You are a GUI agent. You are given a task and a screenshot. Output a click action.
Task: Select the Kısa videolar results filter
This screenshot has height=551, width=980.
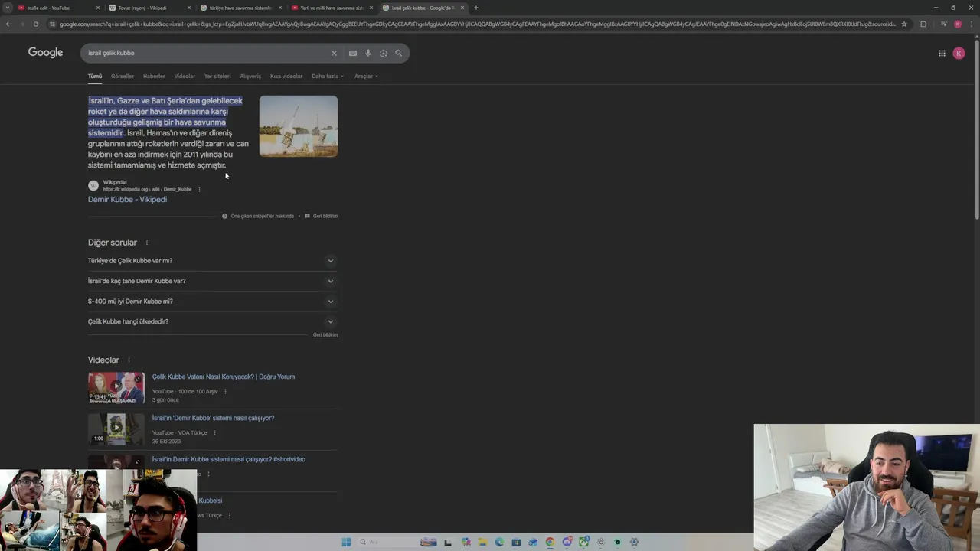286,77
